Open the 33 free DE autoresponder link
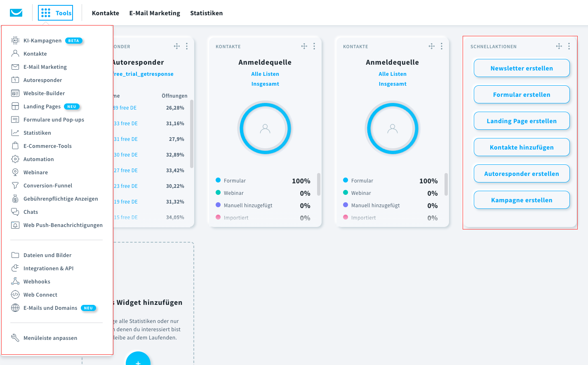Screen dimensions: 588x365 [x=126, y=124]
